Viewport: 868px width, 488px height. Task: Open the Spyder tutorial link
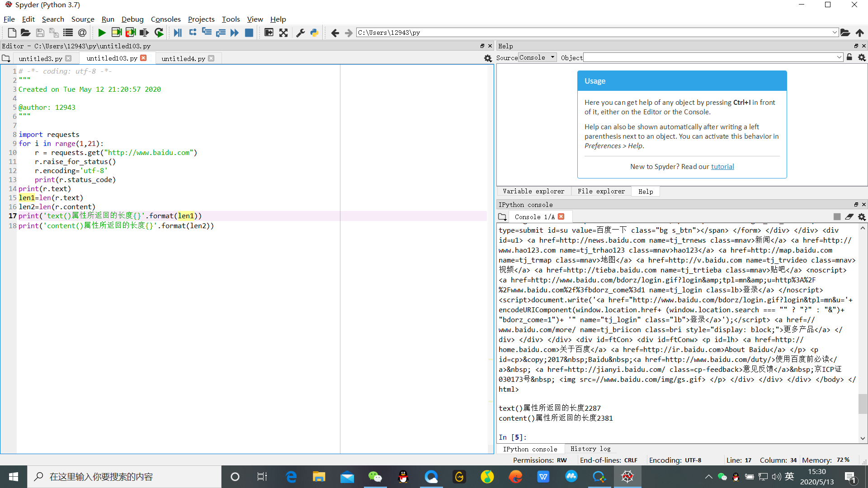(x=722, y=166)
